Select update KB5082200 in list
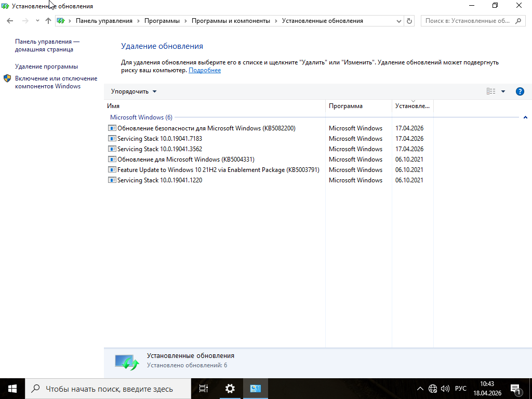 pos(206,128)
